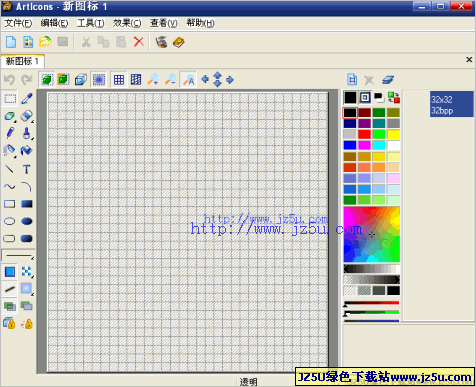Open the help book icon
Viewport: 476px width, 387px height.
coord(179,42)
